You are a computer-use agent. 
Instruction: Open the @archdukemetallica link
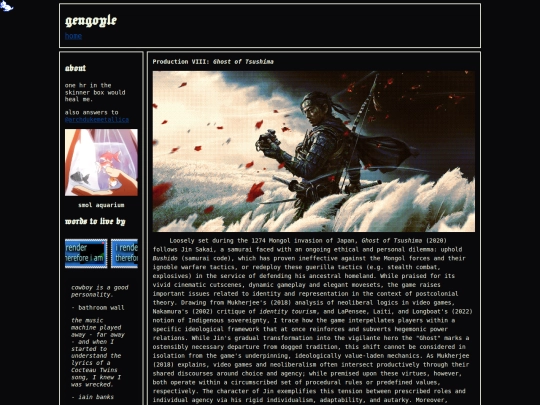(97, 120)
